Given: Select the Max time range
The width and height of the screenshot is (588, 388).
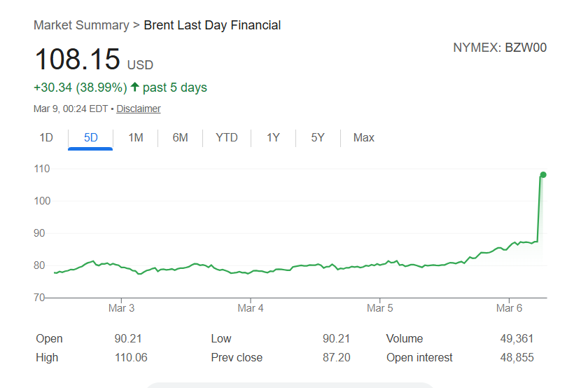Looking at the screenshot, I should coord(364,137).
